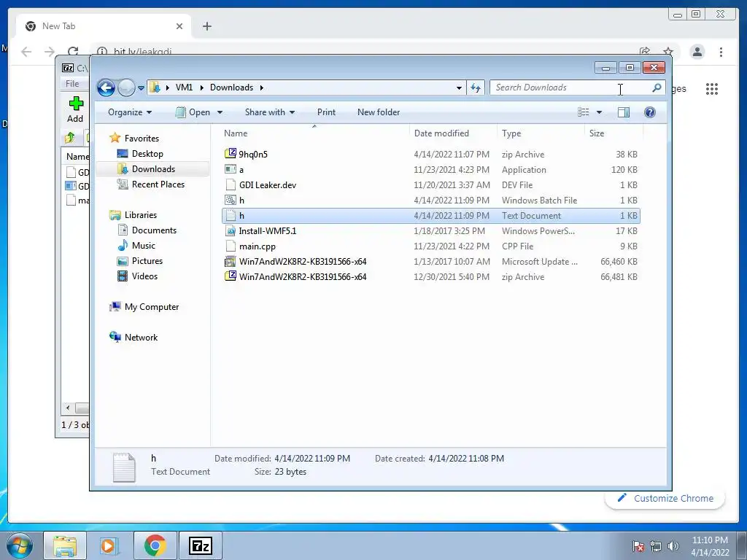
Task: Click the 7-Zip taskbar icon
Action: (x=200, y=545)
